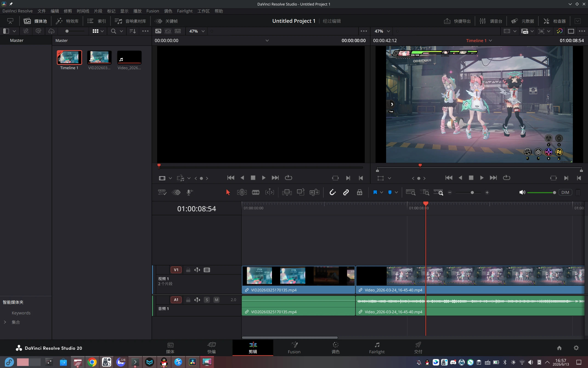Activate the Trim Edit Mode tool
The height and width of the screenshot is (368, 588).
pyautogui.click(x=242, y=192)
